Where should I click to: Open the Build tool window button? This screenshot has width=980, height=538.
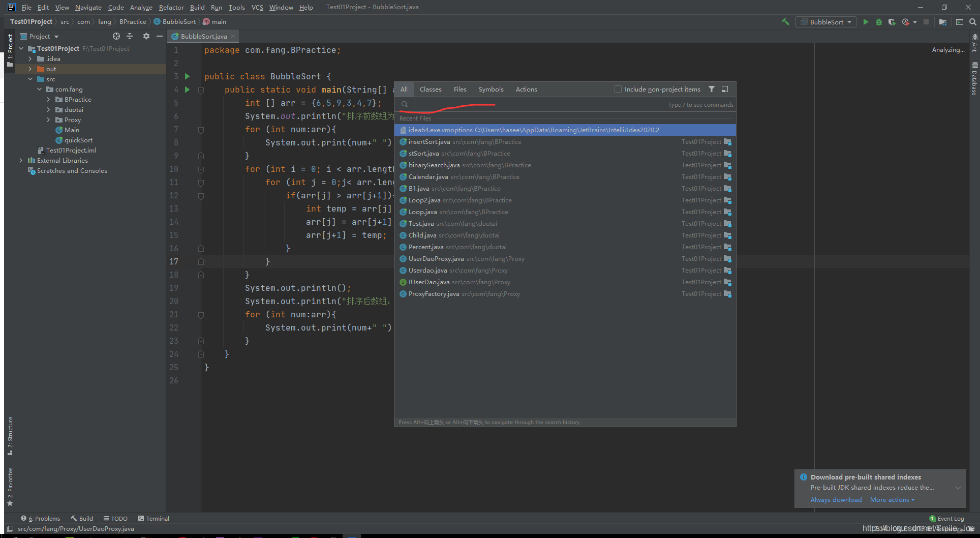pos(82,519)
